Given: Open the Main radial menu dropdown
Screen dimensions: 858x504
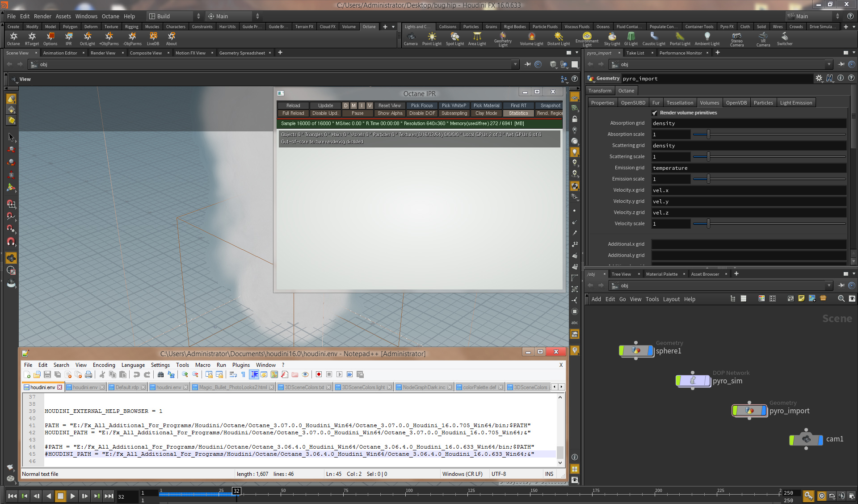Looking at the screenshot, I should click(x=233, y=16).
